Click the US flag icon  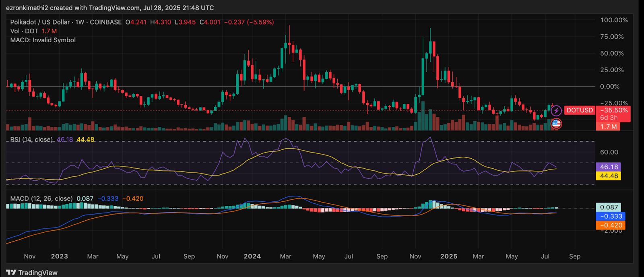(x=556, y=124)
